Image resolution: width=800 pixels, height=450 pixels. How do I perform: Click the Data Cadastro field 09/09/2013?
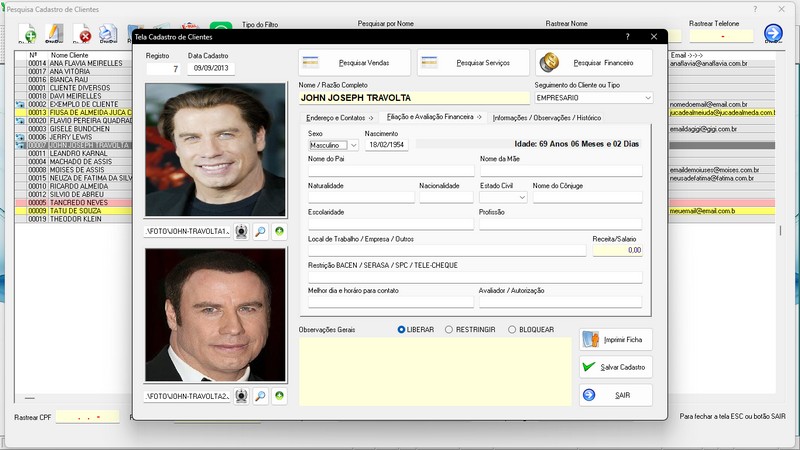(211, 68)
